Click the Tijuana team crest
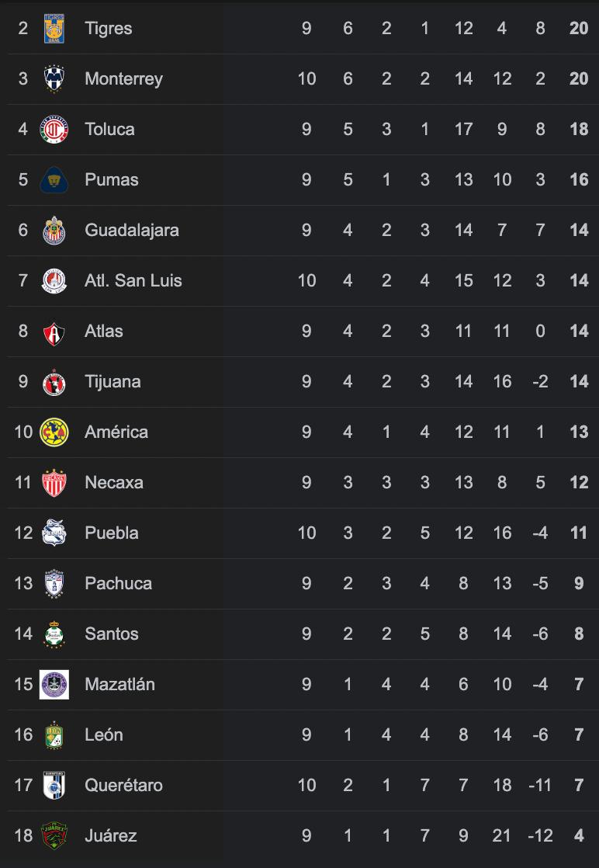The image size is (599, 868). (54, 382)
